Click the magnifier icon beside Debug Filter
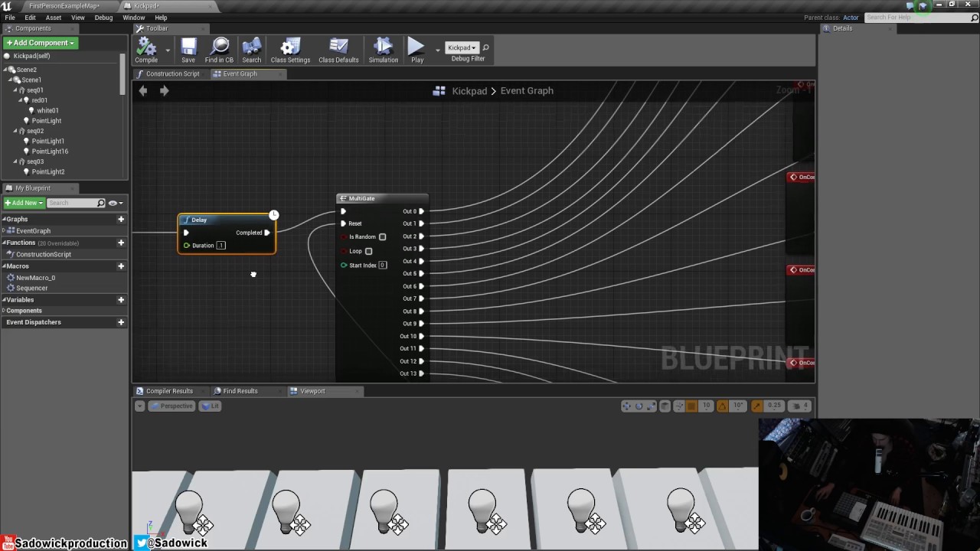 point(485,47)
